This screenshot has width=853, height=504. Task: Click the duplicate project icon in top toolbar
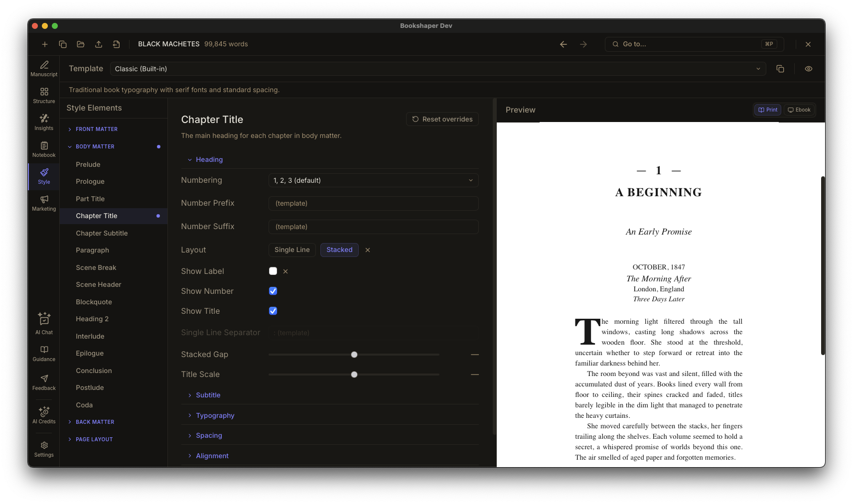pyautogui.click(x=63, y=44)
